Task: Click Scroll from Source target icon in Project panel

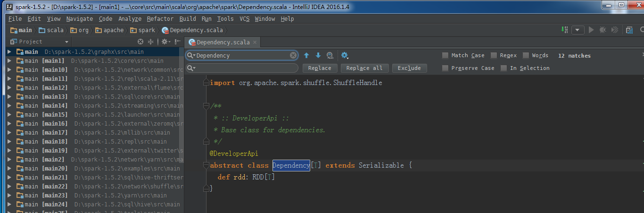Action: coord(140,42)
